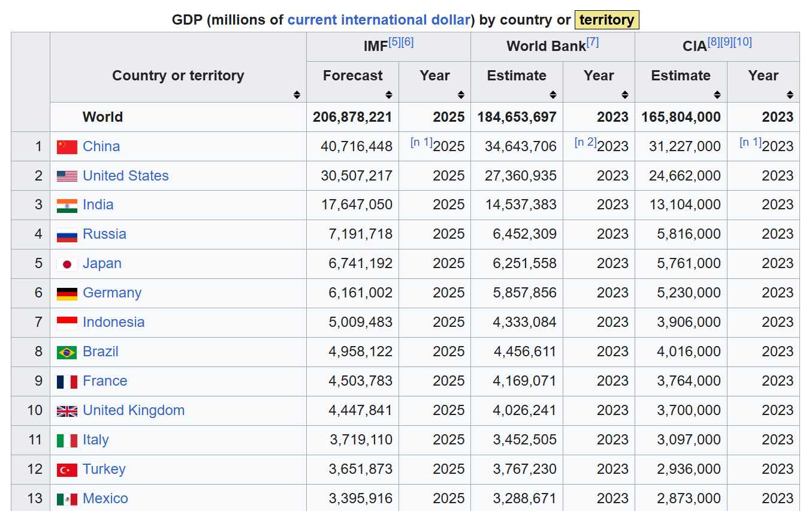Click the United Kingdom flag icon
The width and height of the screenshot is (812, 511).
[67, 411]
